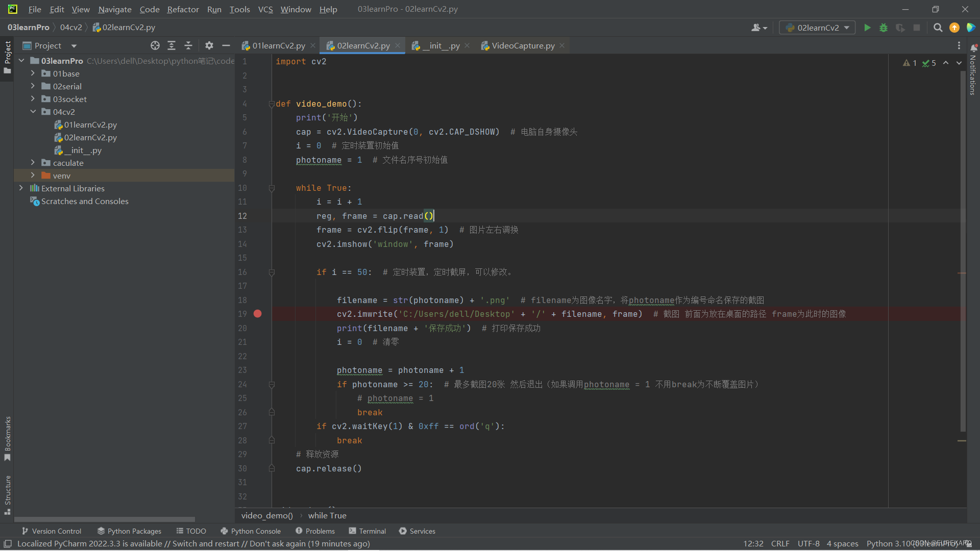
Task: Open the IDE update notification icon
Action: coord(954,28)
